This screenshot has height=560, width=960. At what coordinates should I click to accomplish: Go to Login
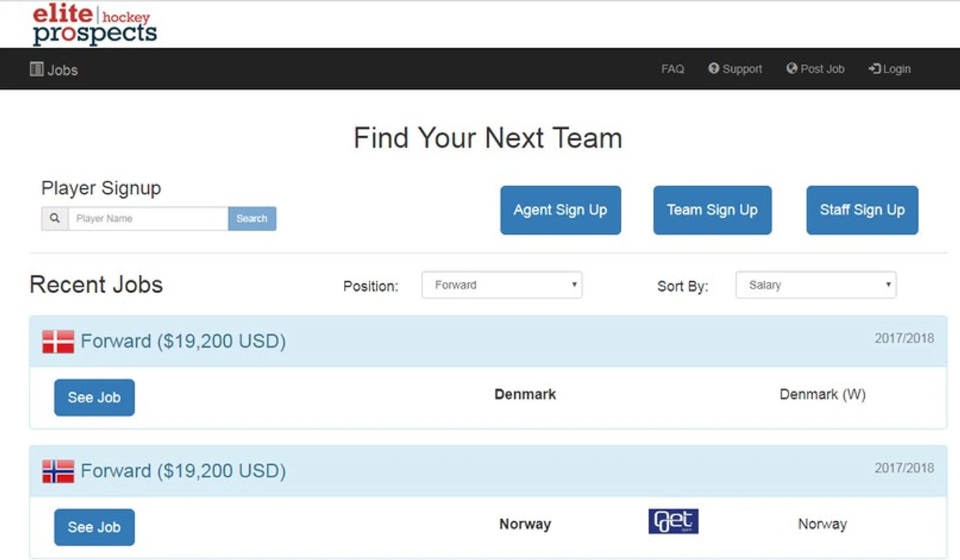click(x=890, y=68)
